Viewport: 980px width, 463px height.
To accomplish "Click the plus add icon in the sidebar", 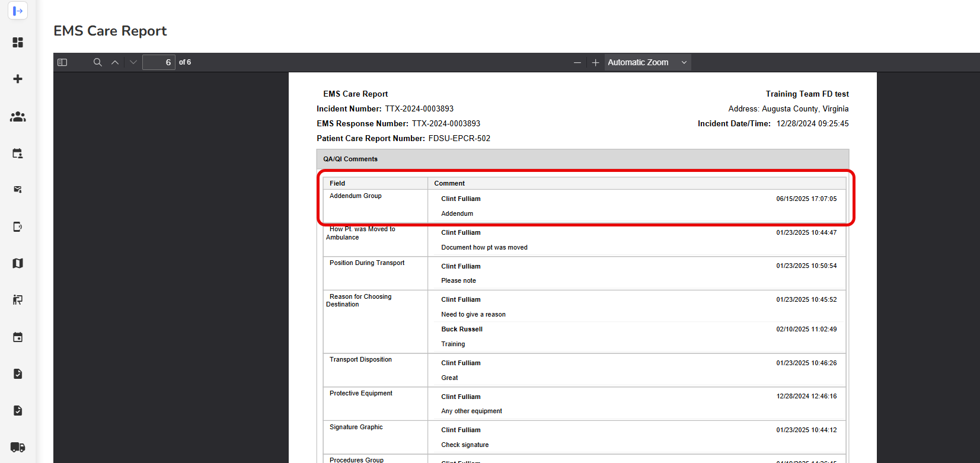I will coord(18,79).
